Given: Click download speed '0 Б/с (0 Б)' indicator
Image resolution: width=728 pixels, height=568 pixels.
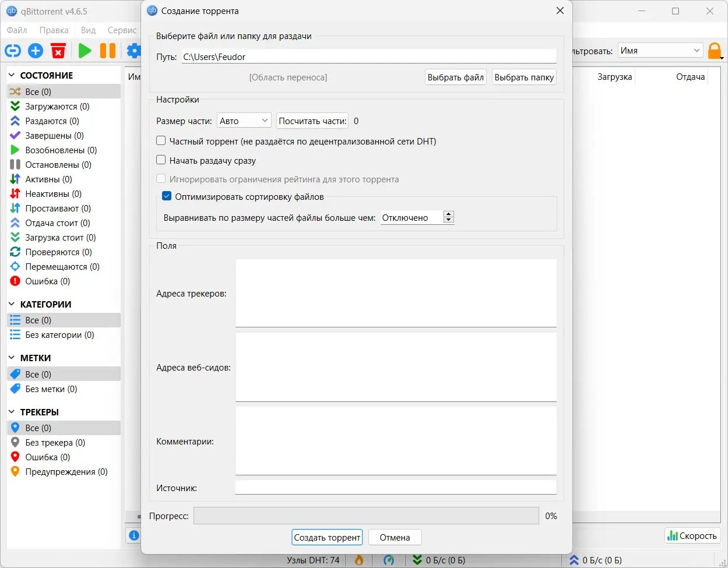Looking at the screenshot, I should tap(439, 560).
